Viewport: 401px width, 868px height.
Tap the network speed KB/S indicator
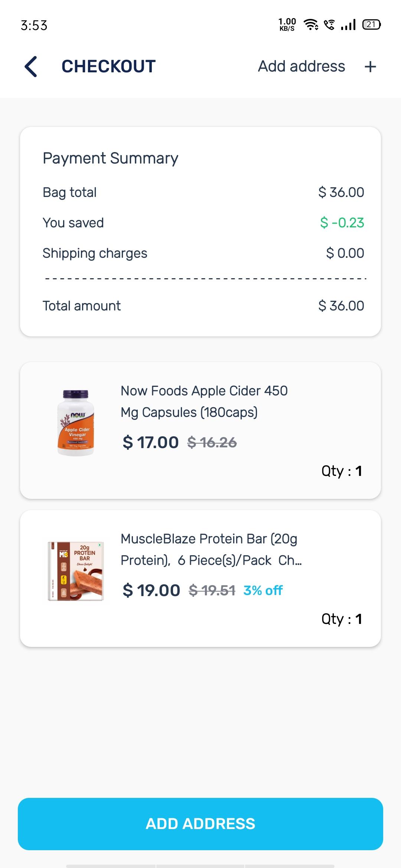(x=287, y=24)
